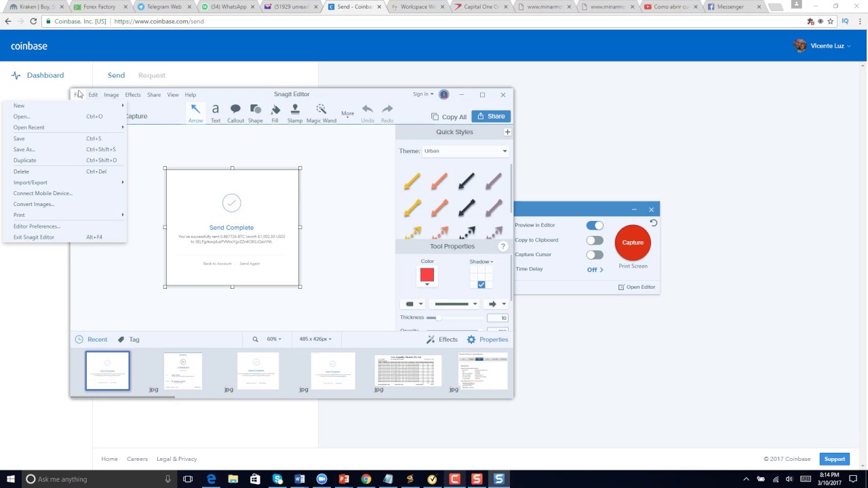
Task: Apply the first orange arrow quick style
Action: coord(439,181)
